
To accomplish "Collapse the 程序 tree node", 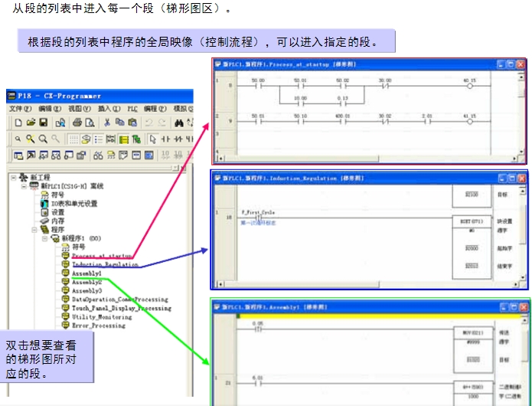I will coord(34,230).
